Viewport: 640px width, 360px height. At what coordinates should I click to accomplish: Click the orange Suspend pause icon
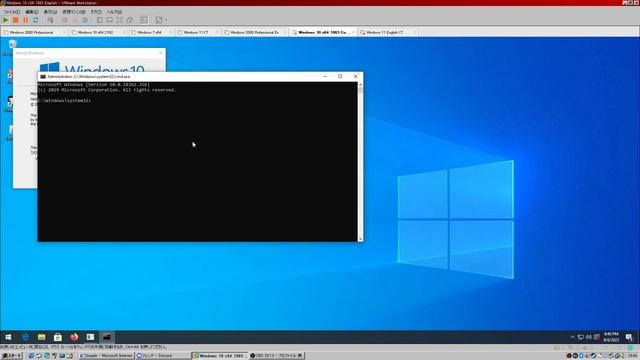pyautogui.click(x=26, y=20)
